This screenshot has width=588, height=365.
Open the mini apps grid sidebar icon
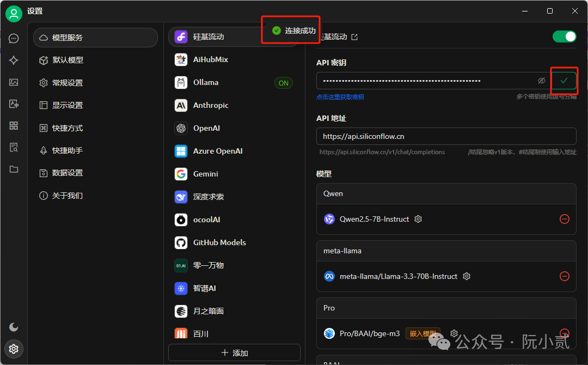[14, 126]
